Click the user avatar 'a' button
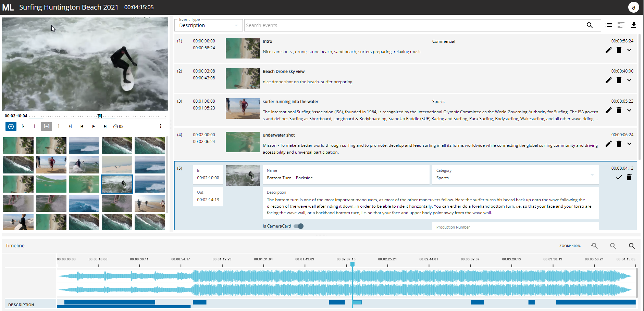 (x=633, y=7)
